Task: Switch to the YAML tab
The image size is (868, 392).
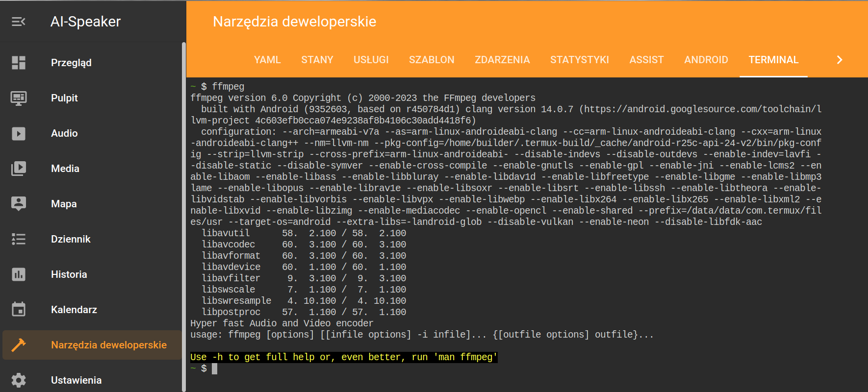Action: click(267, 60)
